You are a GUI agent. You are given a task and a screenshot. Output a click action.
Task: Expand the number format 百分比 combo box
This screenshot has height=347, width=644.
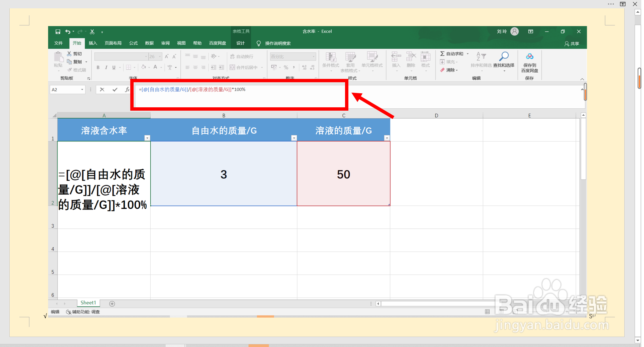pos(314,56)
